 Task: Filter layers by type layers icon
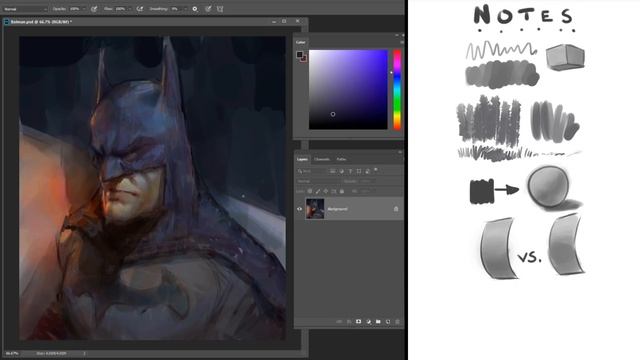tap(350, 171)
